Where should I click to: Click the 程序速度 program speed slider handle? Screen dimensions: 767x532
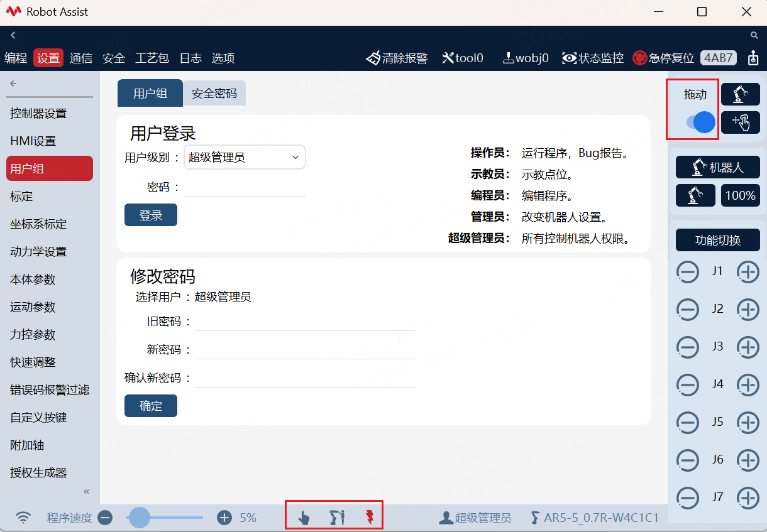(x=139, y=518)
